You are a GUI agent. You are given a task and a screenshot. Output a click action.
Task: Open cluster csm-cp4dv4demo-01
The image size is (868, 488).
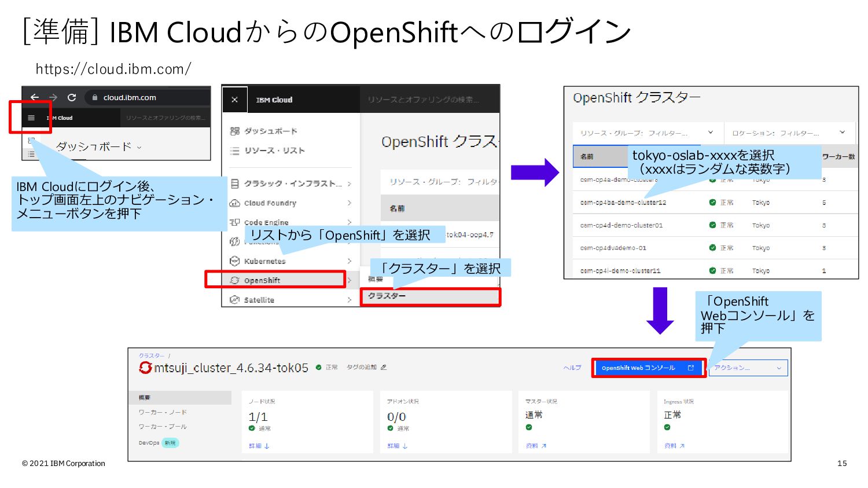613,248
